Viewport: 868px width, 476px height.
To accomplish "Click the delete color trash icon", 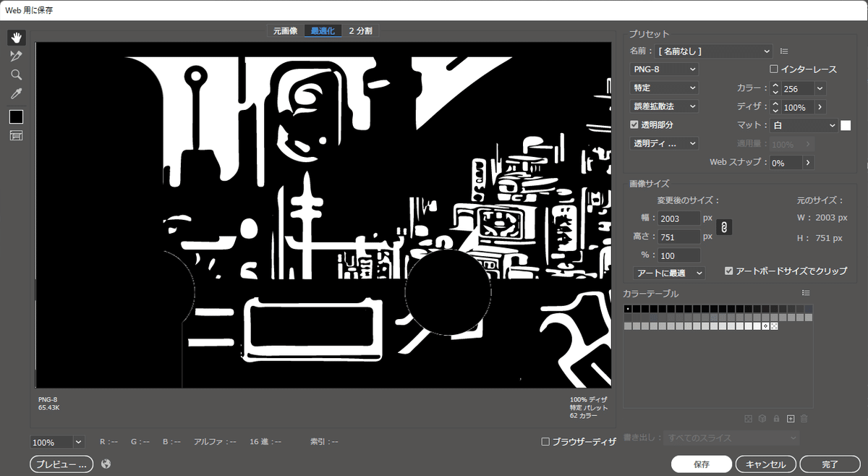I will (x=804, y=419).
